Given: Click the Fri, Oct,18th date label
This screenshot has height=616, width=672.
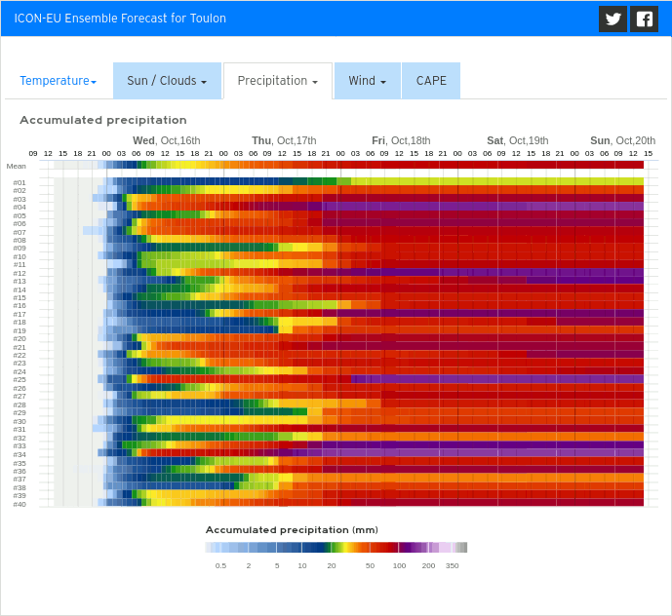Looking at the screenshot, I should (401, 140).
